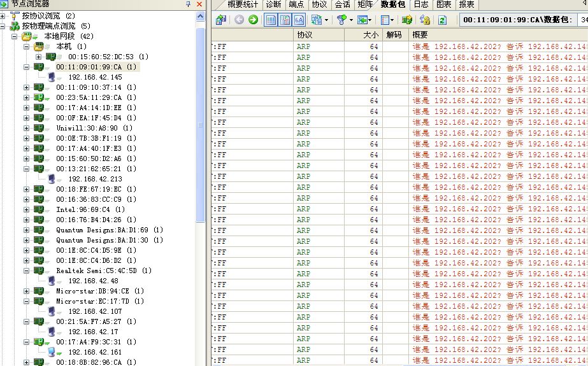The height and width of the screenshot is (366, 588).
Task: Toggle the first packet list view button
Action: pos(271,20)
